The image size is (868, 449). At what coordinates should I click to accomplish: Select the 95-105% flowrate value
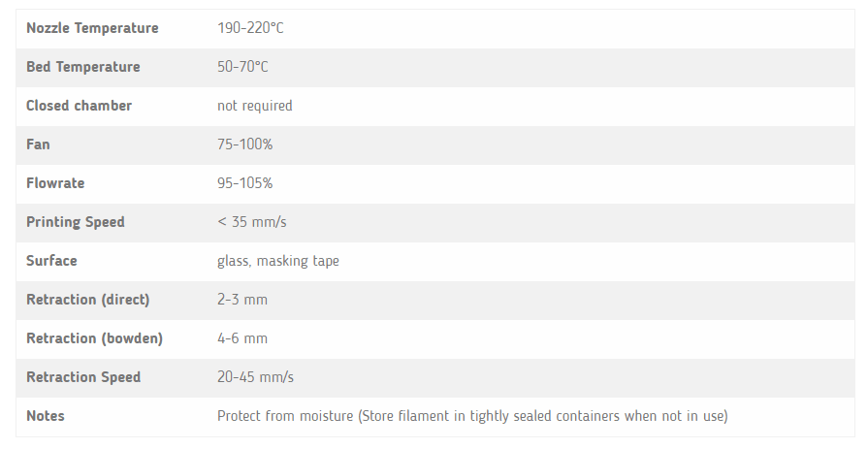tap(244, 183)
